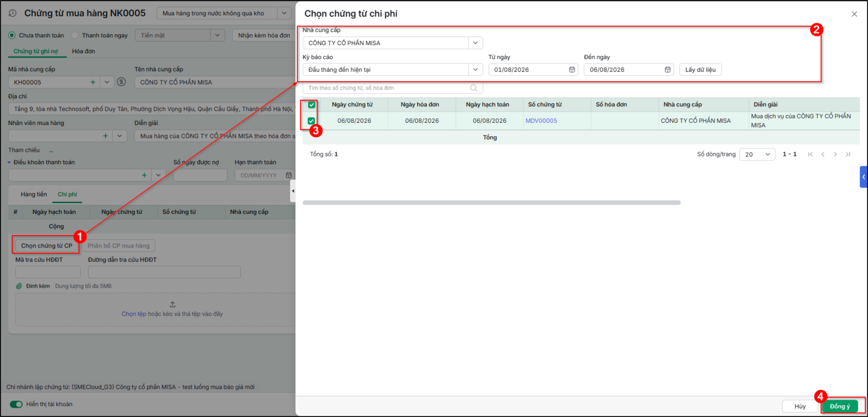This screenshot has width=868, height=417.
Task: Add new supplier with the plus icon
Action: click(x=93, y=82)
